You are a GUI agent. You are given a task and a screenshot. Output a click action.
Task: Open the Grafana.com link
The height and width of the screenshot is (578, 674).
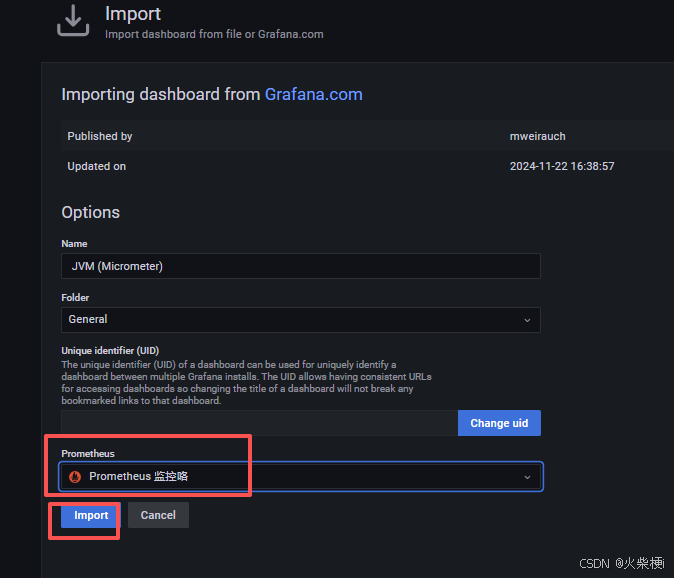[x=313, y=94]
